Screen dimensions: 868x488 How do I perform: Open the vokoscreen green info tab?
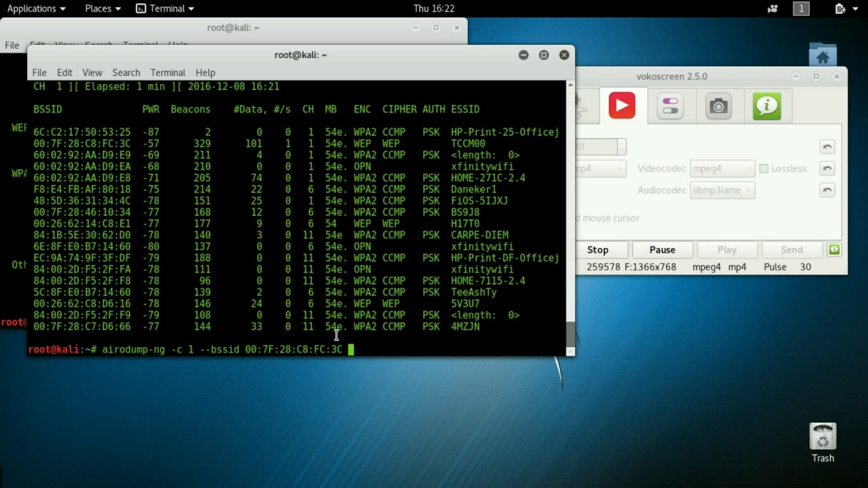(x=767, y=106)
